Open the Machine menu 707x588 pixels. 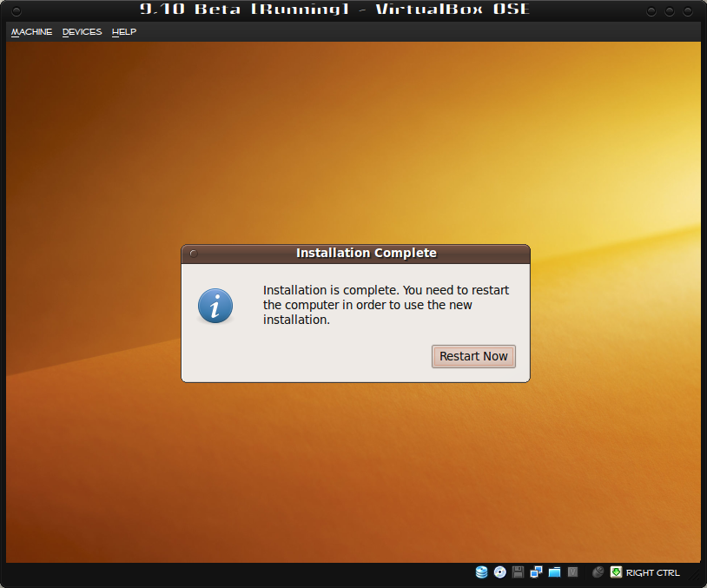coord(31,32)
